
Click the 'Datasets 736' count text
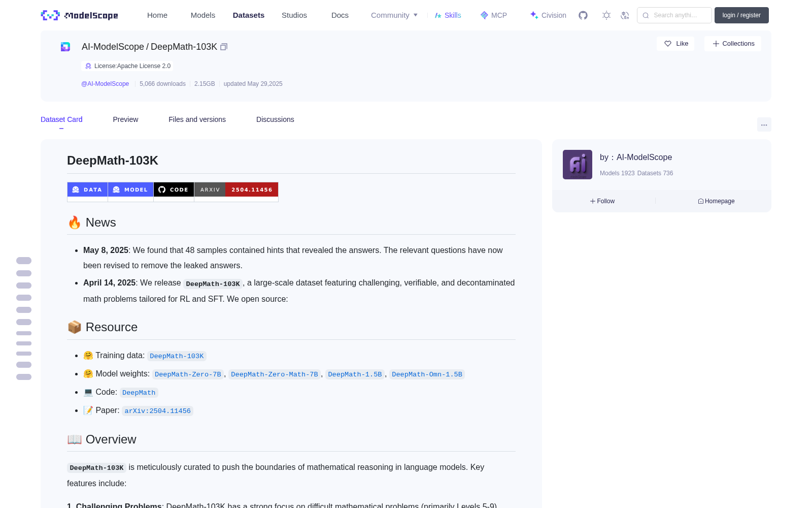click(655, 173)
